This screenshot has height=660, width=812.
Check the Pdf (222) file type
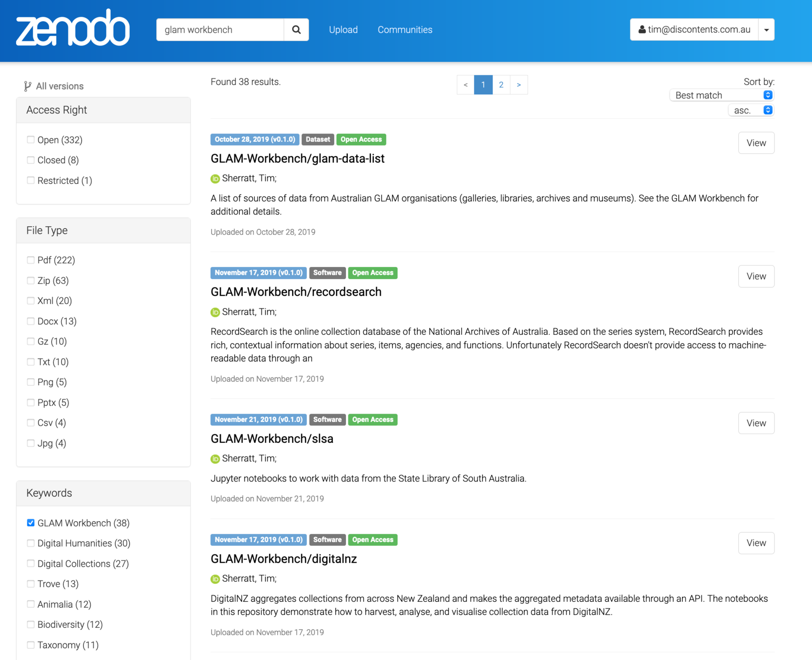click(x=31, y=260)
